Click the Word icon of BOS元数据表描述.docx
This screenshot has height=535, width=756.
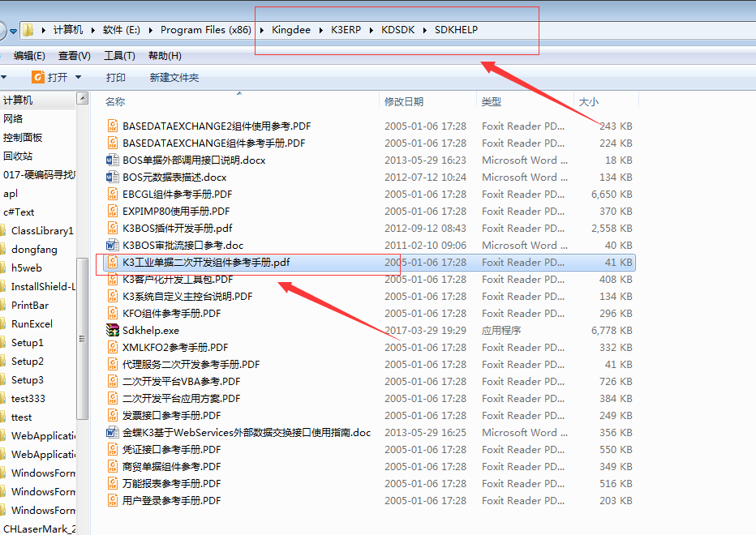coord(112,178)
